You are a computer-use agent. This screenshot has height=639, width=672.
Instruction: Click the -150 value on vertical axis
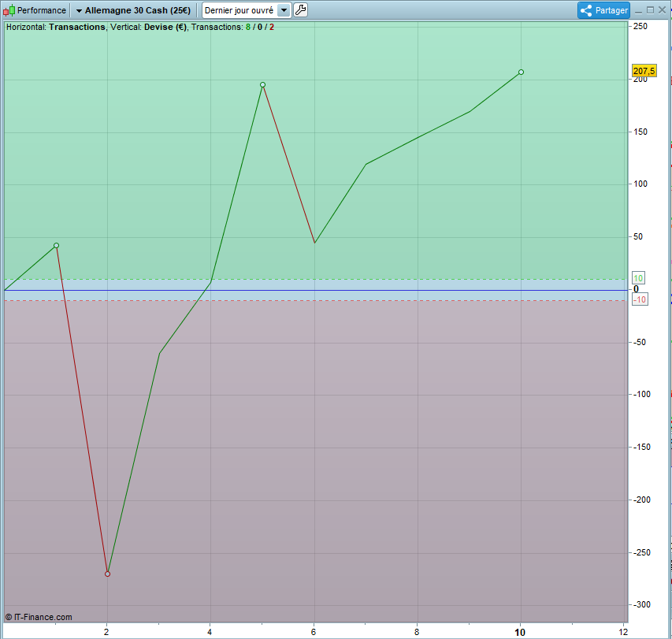pos(642,447)
